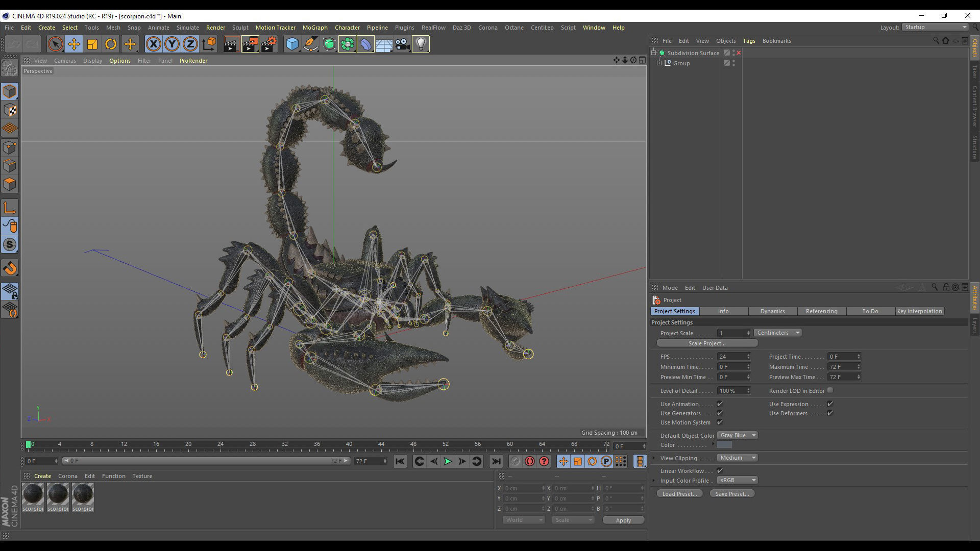Jump to end of animation

496,461
